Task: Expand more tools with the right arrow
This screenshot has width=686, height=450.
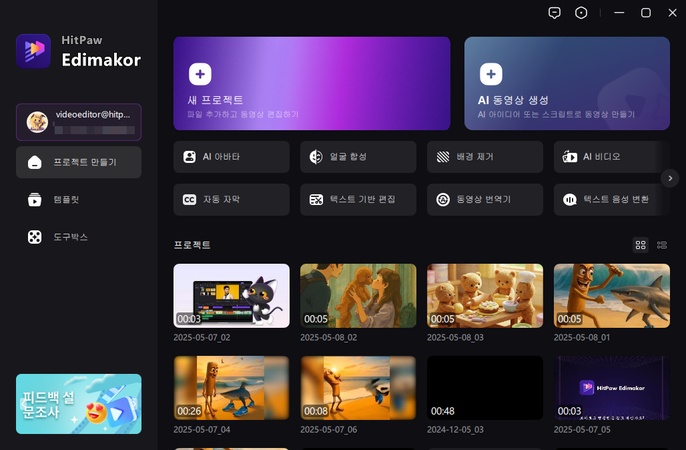Action: click(670, 178)
